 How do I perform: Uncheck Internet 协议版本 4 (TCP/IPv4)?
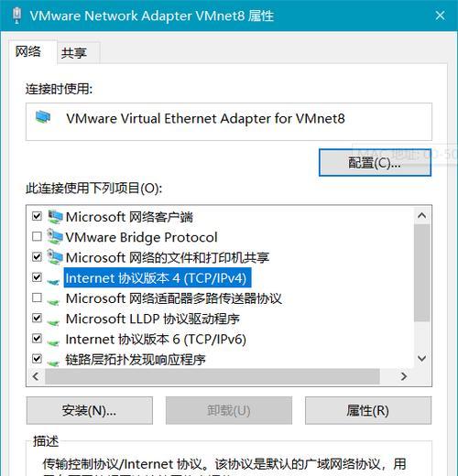point(37,277)
